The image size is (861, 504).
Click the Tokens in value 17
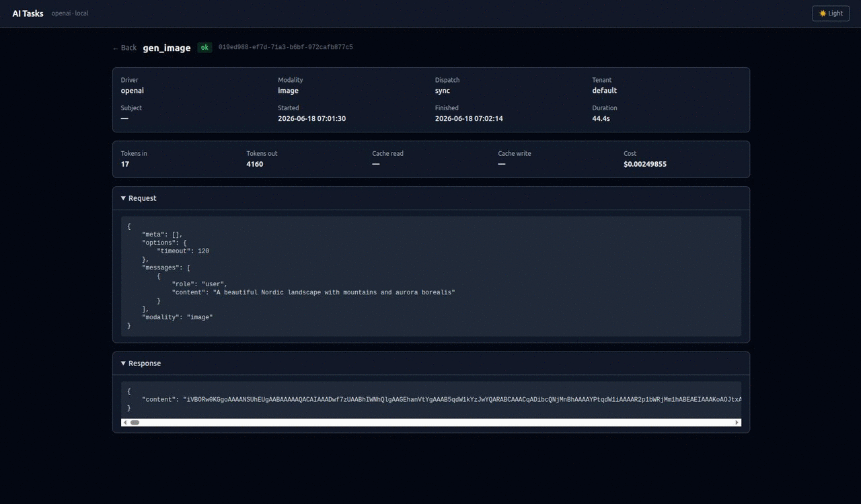(x=125, y=165)
